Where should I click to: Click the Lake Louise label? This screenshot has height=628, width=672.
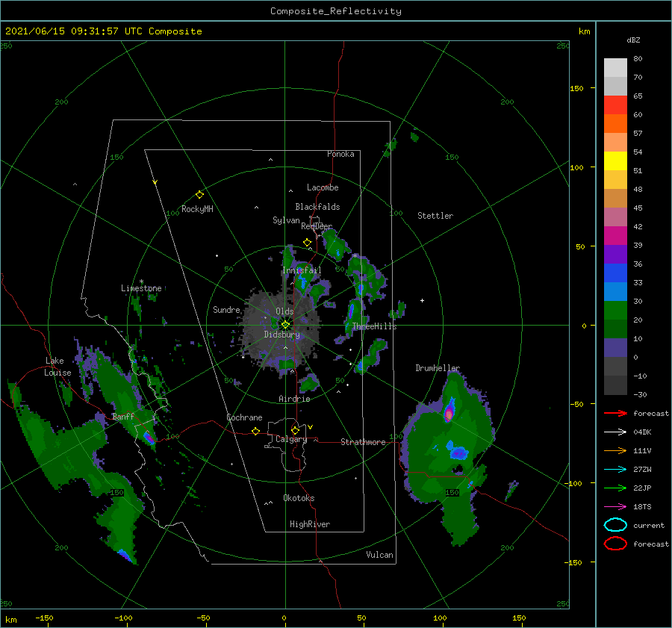pyautogui.click(x=57, y=367)
